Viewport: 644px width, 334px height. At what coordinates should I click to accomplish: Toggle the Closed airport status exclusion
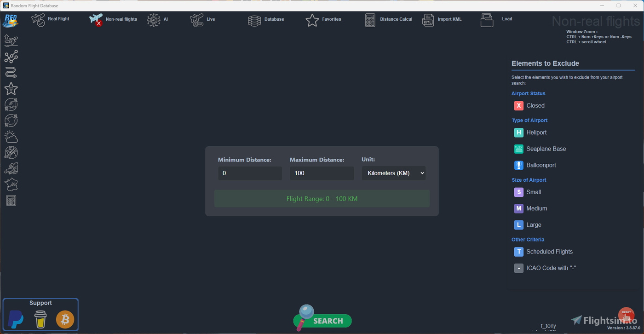(x=519, y=106)
